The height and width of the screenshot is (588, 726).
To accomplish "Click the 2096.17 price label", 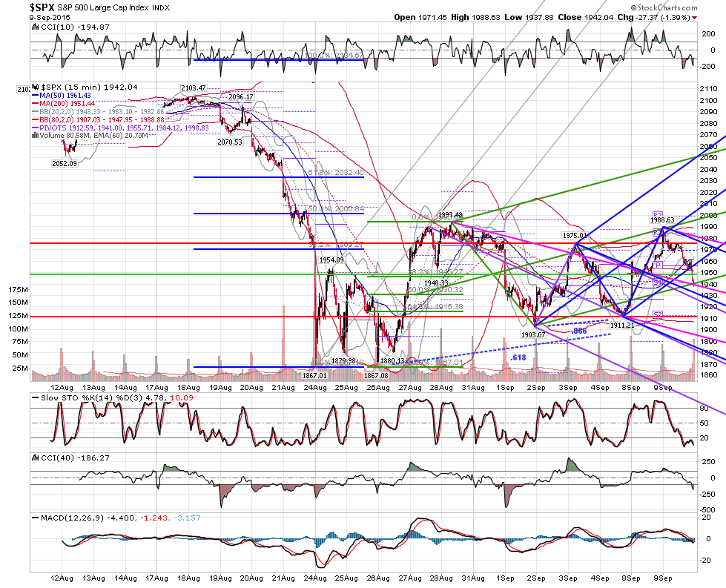I will pyautogui.click(x=241, y=97).
